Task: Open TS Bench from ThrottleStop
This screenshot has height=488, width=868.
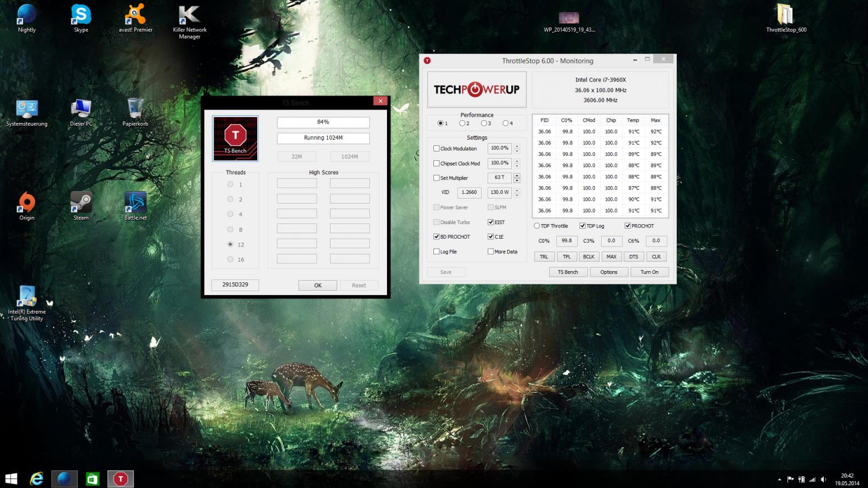Action: coord(568,272)
